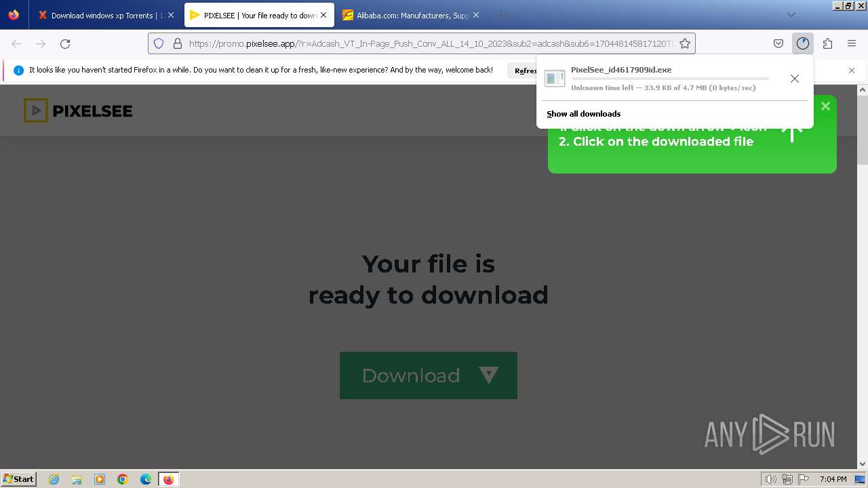
Task: View site security lock information
Action: pyautogui.click(x=178, y=43)
